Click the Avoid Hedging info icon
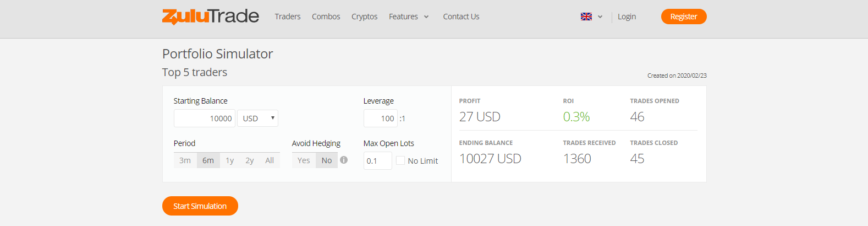 (x=344, y=160)
